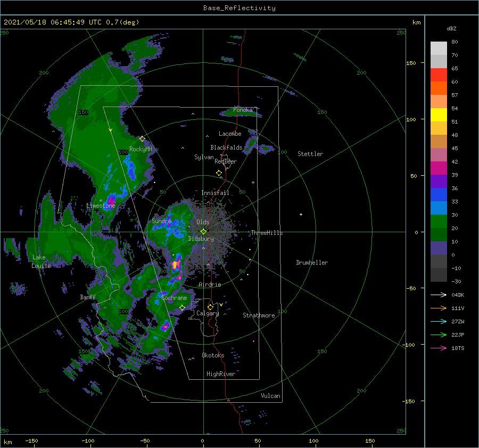Click the Ponoka label
Image resolution: width=479 pixels, height=448 pixels.
243,110
